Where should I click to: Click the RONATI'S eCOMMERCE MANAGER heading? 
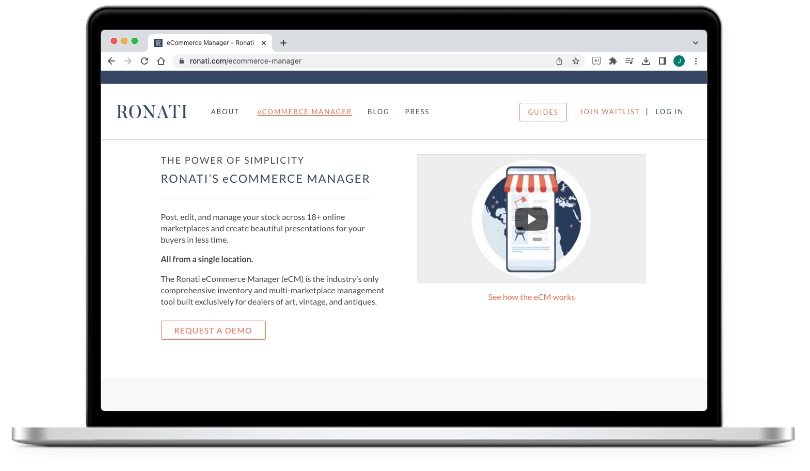(x=265, y=179)
